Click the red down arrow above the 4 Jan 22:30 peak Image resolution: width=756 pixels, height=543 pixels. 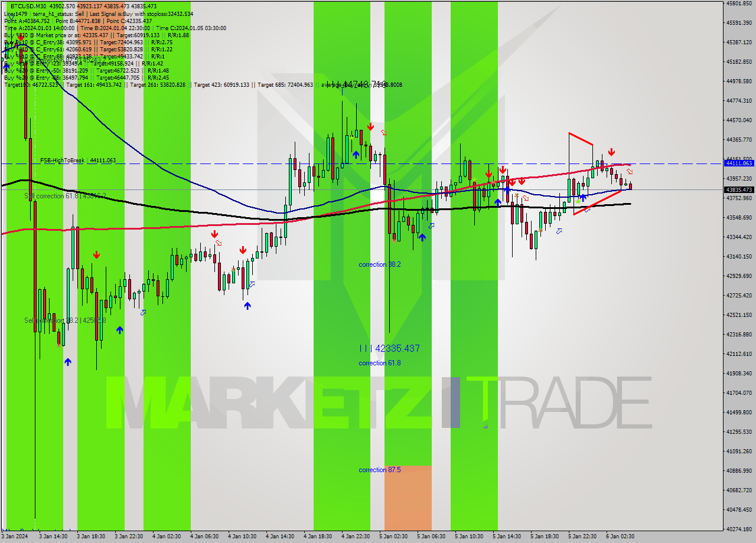tap(370, 126)
